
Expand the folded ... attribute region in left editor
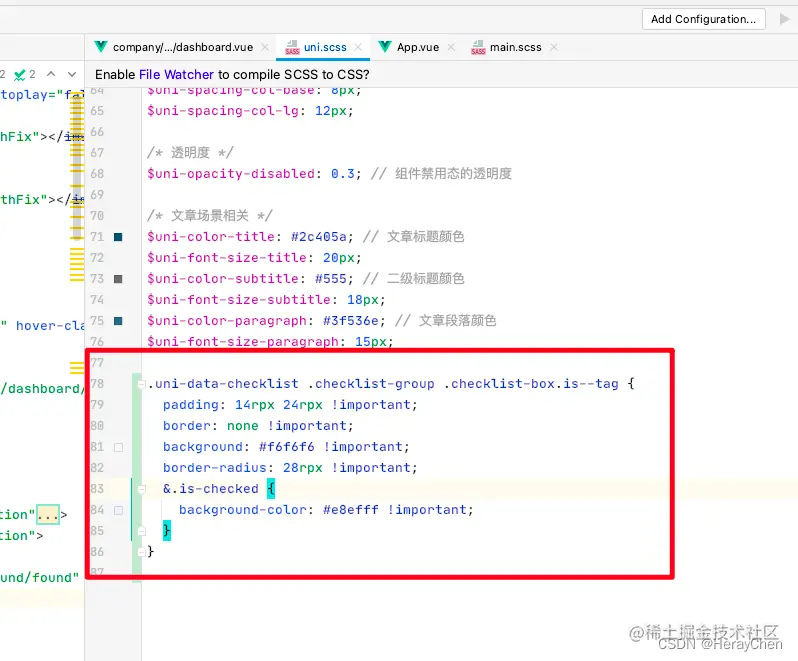tap(48, 514)
